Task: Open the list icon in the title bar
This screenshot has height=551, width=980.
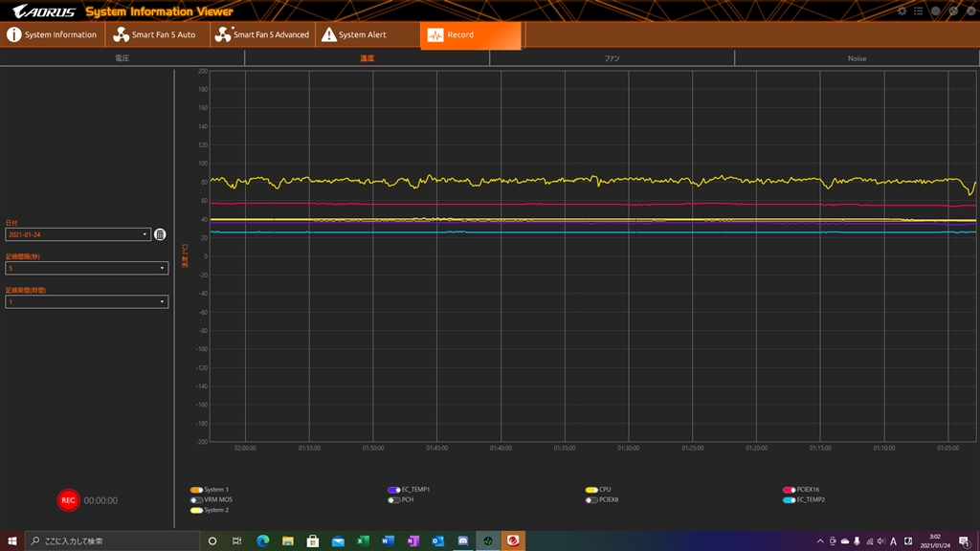Action: click(x=918, y=11)
